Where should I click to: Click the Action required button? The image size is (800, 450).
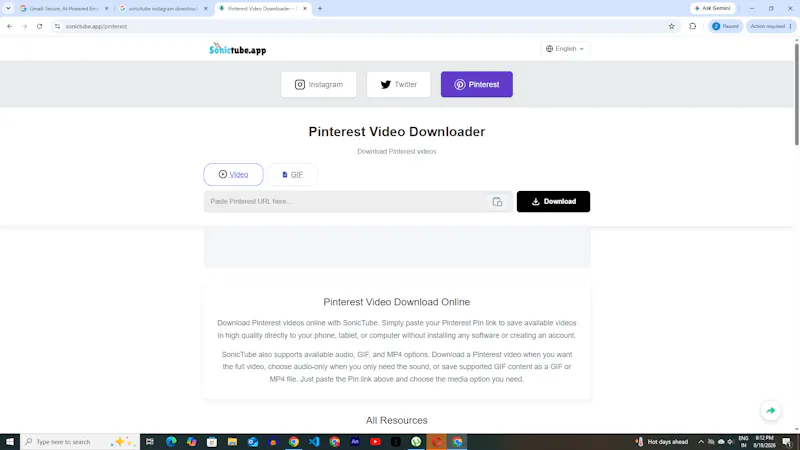tap(770, 26)
